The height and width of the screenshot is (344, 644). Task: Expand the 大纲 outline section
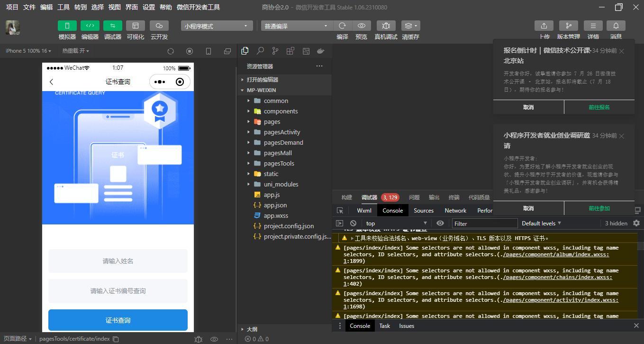click(x=284, y=329)
